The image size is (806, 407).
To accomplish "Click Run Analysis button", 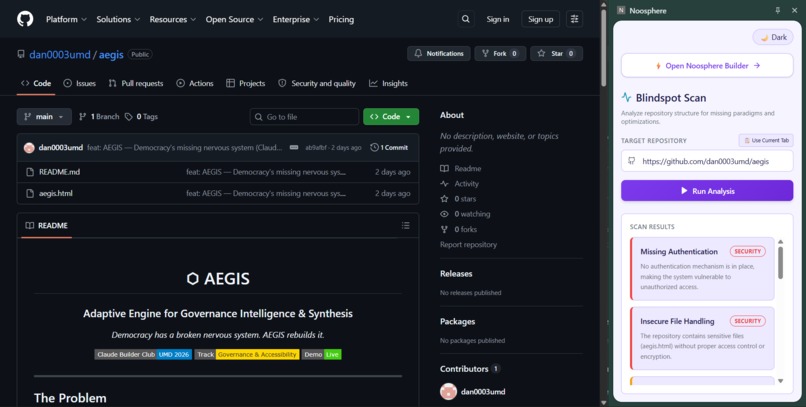I will 707,191.
